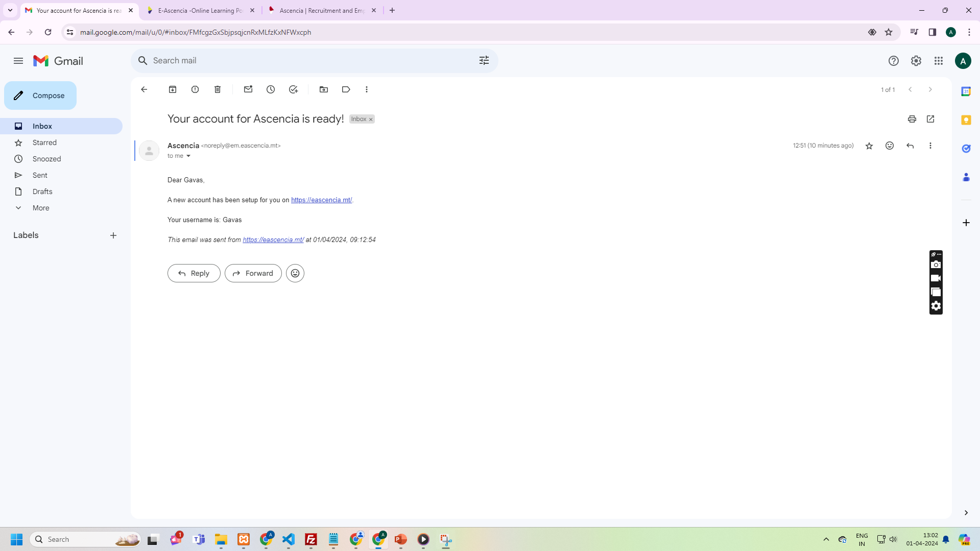This screenshot has height=551, width=980.
Task: Remove the Inbox label from the email
Action: click(x=371, y=119)
